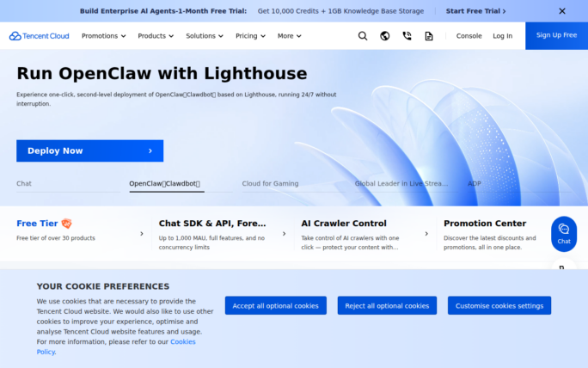Close the top promotion banner
The width and height of the screenshot is (588, 368).
[x=562, y=11]
